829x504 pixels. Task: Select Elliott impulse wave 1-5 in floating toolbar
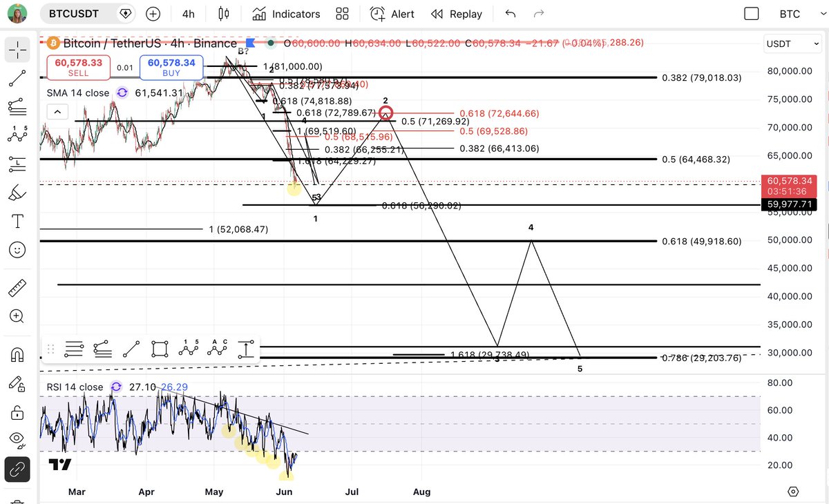189,349
